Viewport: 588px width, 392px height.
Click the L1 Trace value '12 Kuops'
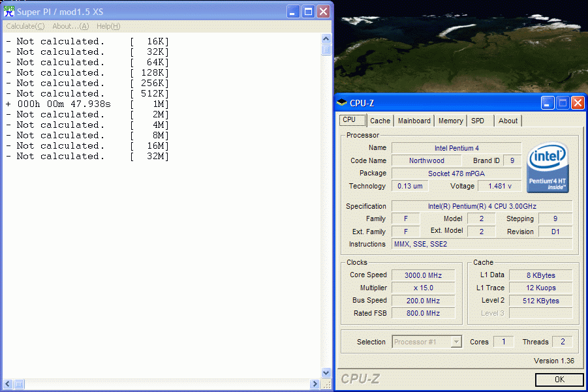tap(540, 288)
